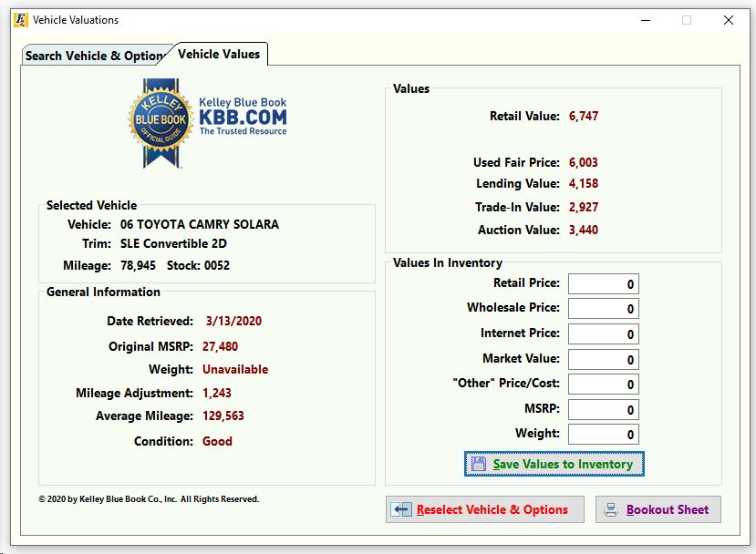Click the Kelley Blue Book copyright text

(x=148, y=498)
